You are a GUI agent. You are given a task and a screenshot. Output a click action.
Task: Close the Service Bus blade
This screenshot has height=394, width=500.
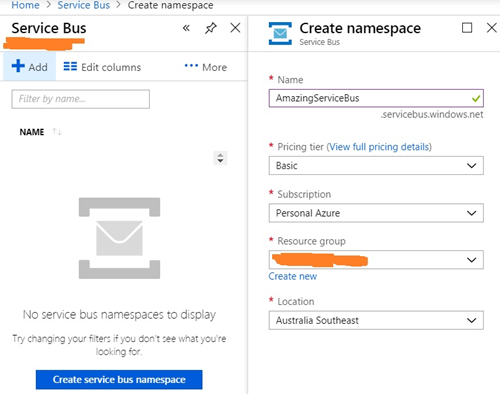pyautogui.click(x=235, y=28)
